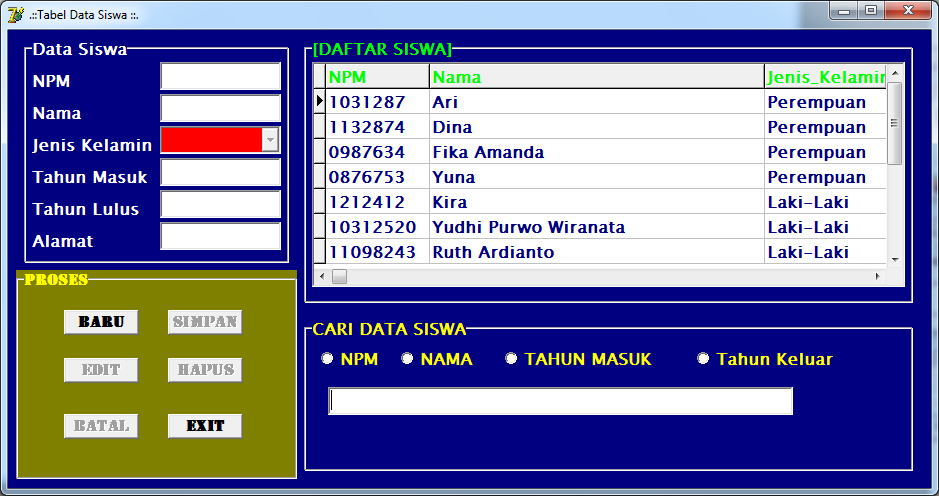Focus the Nama input field

pos(220,108)
